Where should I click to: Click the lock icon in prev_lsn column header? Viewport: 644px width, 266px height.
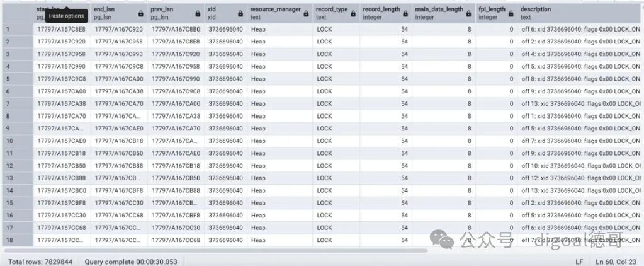(x=198, y=14)
